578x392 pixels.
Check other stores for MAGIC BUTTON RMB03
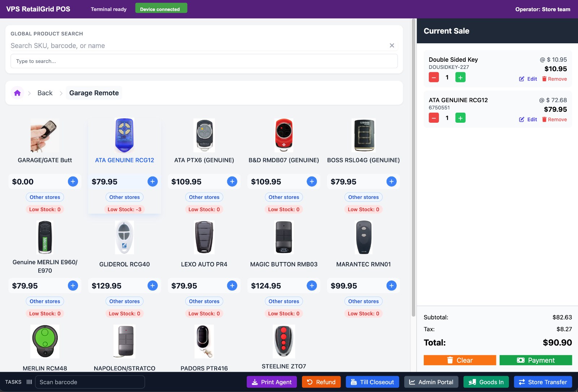click(284, 301)
